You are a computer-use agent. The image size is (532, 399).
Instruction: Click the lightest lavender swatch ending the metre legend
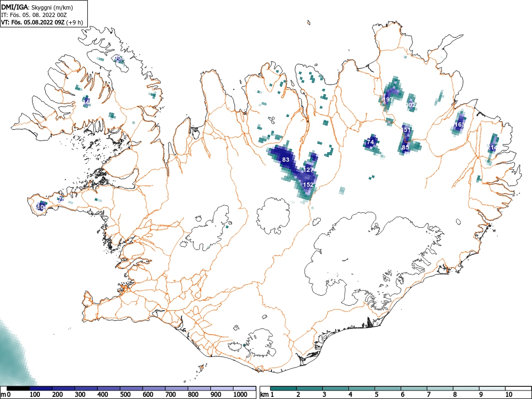244,388
